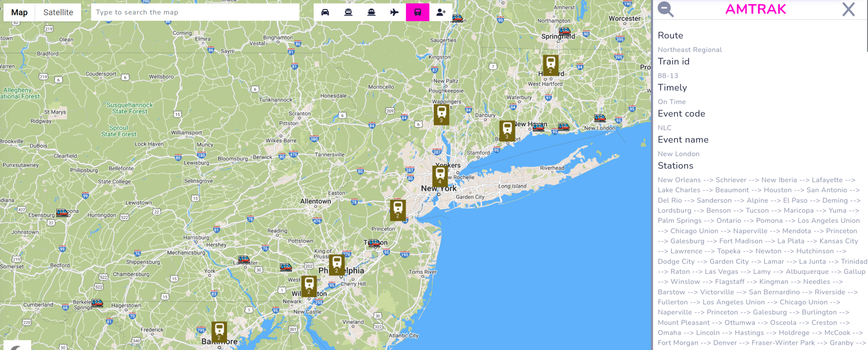Viewport: 868px width, 350px height.
Task: Open the station cluster southwest of New York
Action: (398, 210)
